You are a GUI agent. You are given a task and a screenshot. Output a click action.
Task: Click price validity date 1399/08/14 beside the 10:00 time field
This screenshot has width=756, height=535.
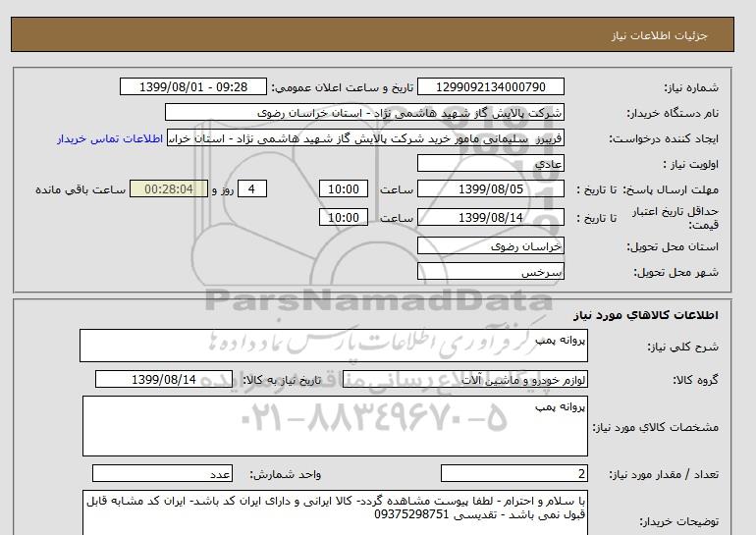(x=490, y=217)
